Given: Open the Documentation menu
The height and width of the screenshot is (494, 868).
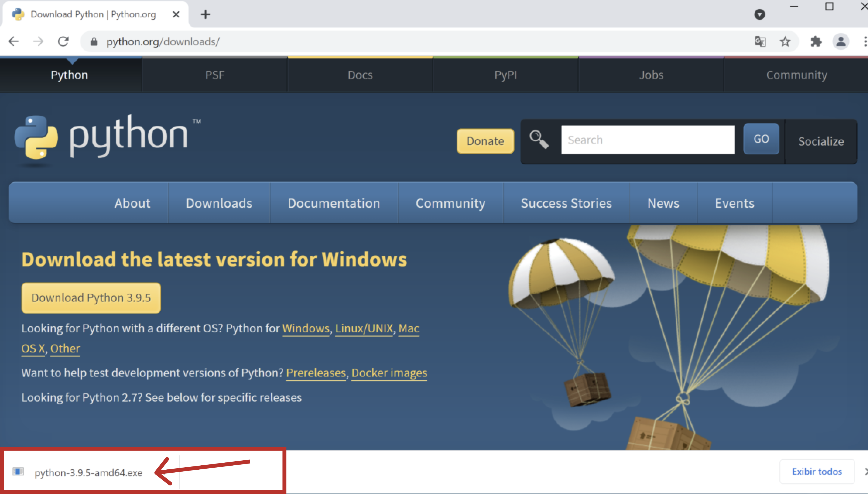Looking at the screenshot, I should pos(334,203).
